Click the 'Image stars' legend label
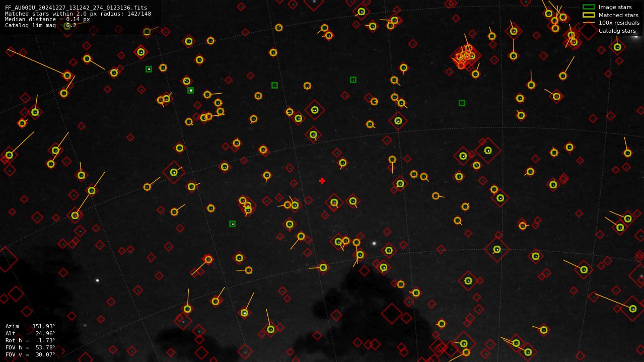The image size is (644, 362). click(615, 7)
